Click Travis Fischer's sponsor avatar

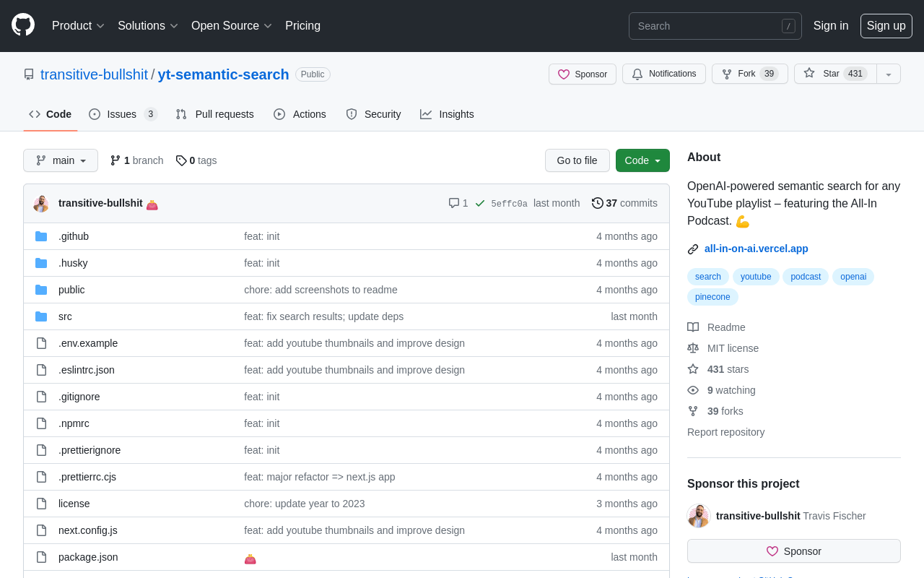(x=699, y=516)
